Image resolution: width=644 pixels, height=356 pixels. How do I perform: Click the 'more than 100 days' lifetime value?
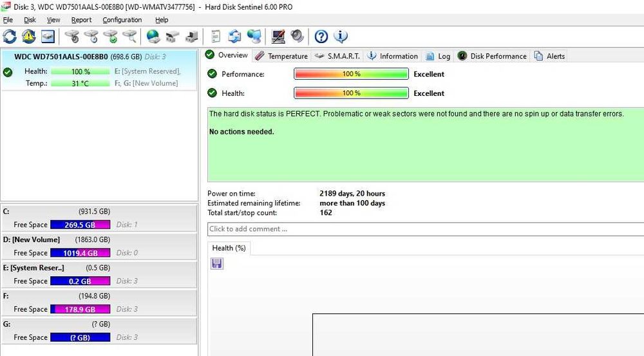tap(352, 203)
